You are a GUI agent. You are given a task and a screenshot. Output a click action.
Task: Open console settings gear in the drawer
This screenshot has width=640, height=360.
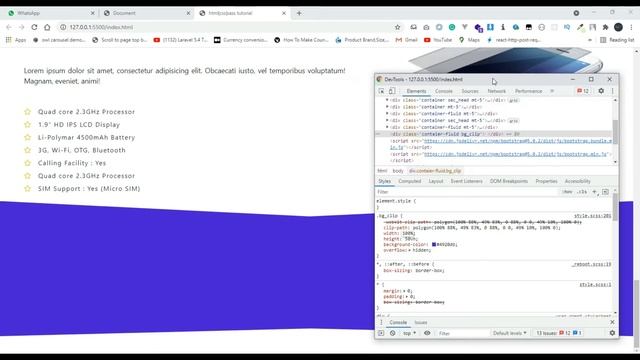[x=612, y=333]
